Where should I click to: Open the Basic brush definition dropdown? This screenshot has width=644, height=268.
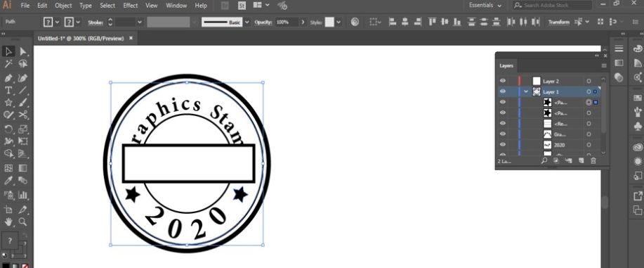pyautogui.click(x=247, y=23)
